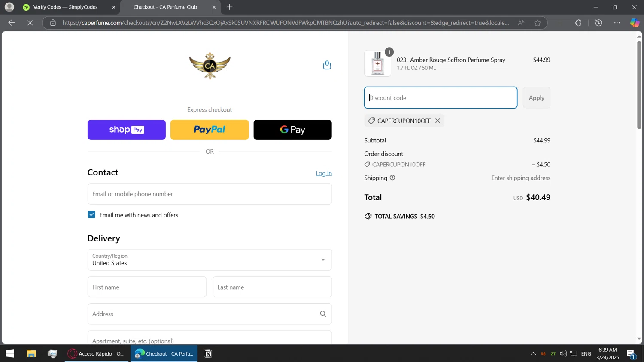Click the shipping help question icon
Image resolution: width=644 pixels, height=362 pixels.
pos(392,178)
